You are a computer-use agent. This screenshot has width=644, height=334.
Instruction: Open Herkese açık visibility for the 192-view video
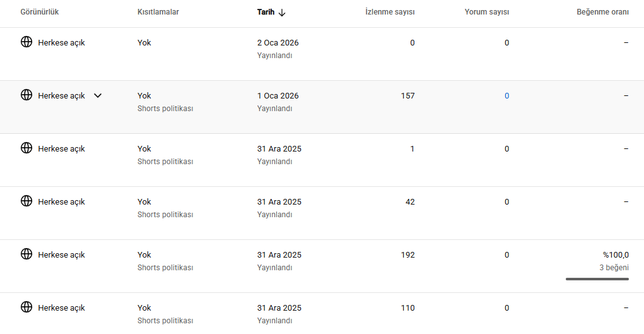(61, 255)
